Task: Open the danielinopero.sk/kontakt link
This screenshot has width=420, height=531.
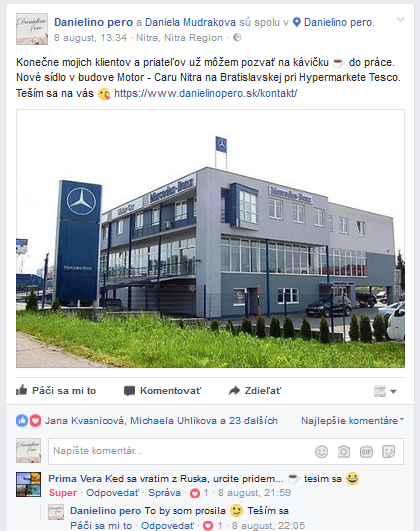Action: [x=206, y=93]
